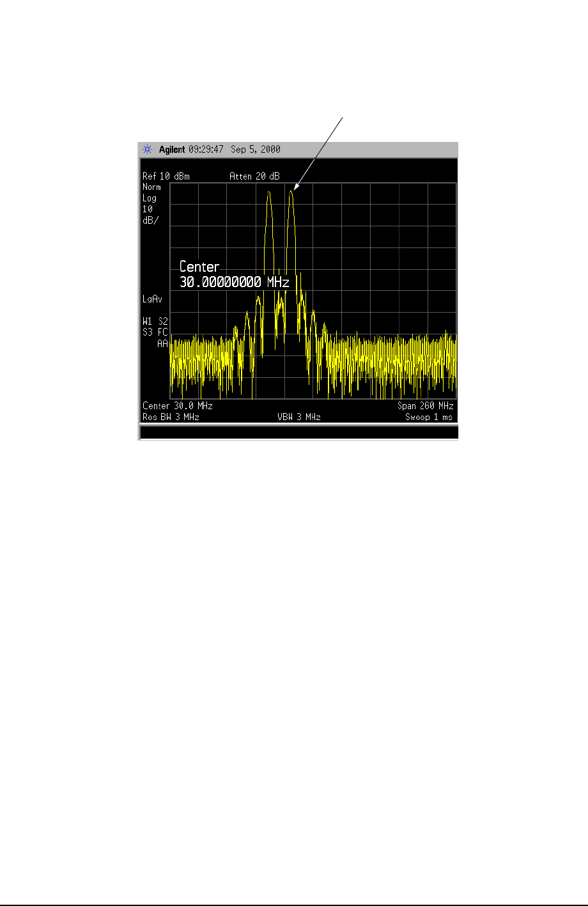Image resolution: width=588 pixels, height=906 pixels.
Task: Select the Log scale label
Action: pyautogui.click(x=149, y=198)
